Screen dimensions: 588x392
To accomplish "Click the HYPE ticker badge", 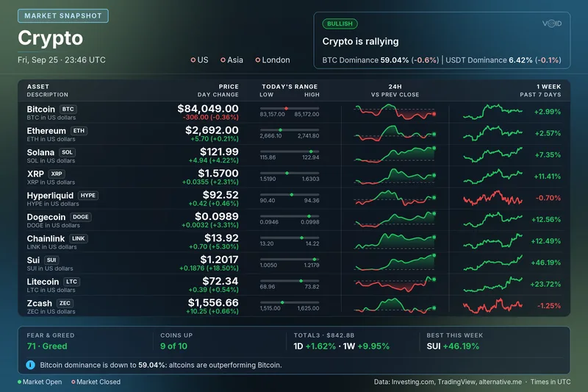I will (x=88, y=196).
